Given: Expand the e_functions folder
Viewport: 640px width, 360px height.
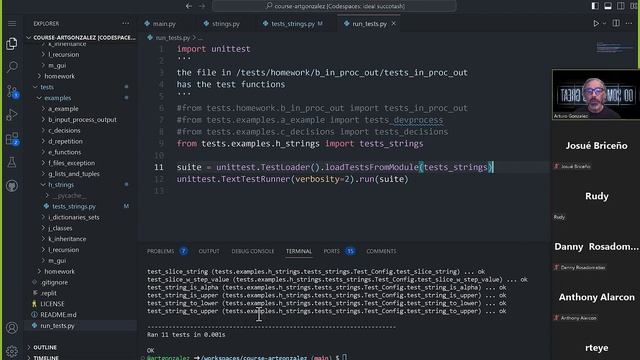Looking at the screenshot, I should coord(64,152).
